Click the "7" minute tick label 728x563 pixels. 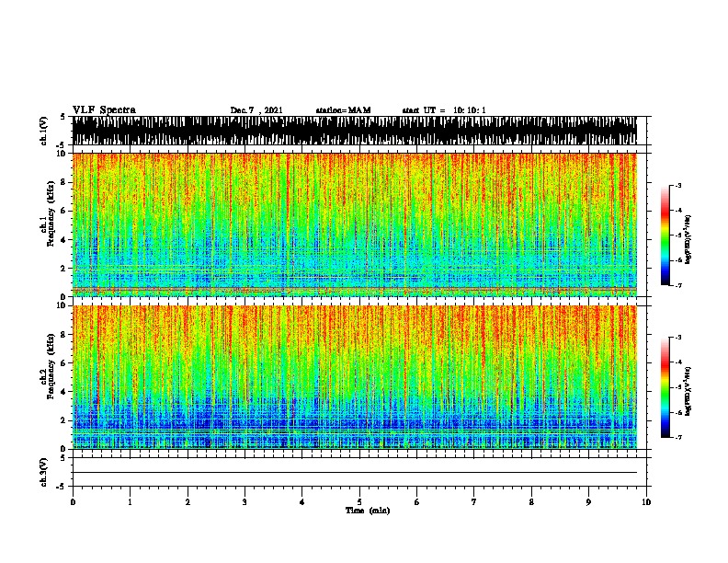point(474,502)
